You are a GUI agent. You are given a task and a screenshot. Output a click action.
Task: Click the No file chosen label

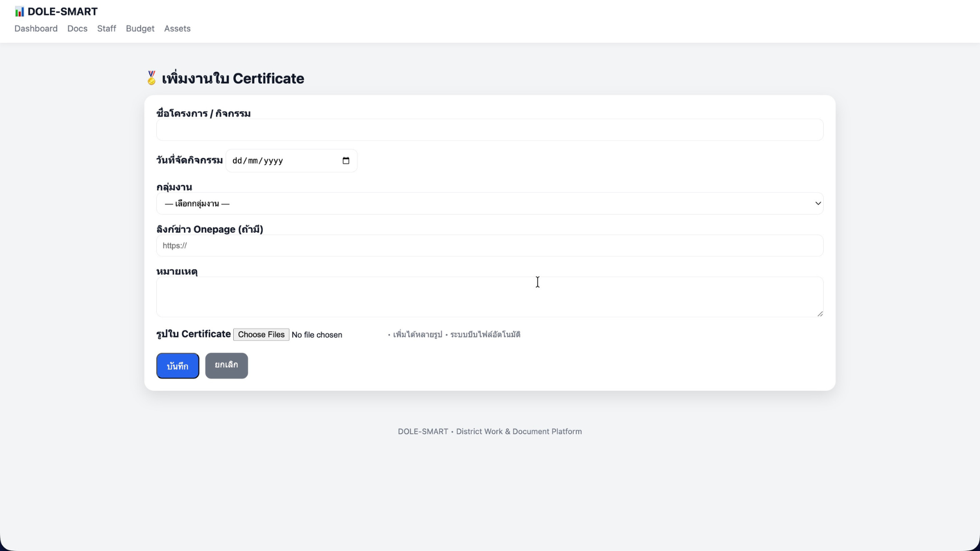coord(317,335)
